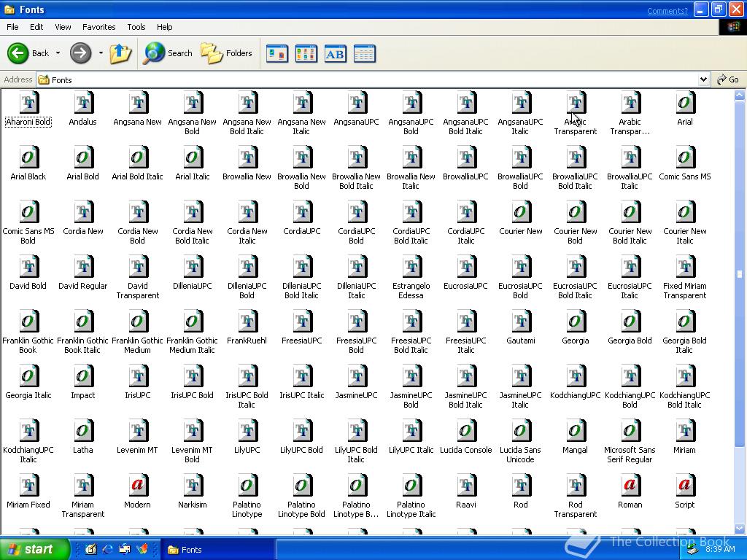Select the Arial OpenType font icon

coord(684,109)
